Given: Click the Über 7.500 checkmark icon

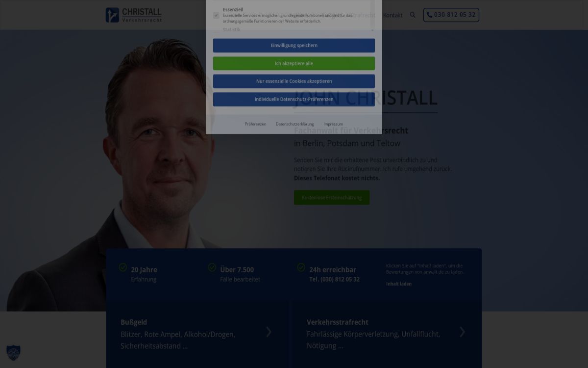Looking at the screenshot, I should [212, 267].
